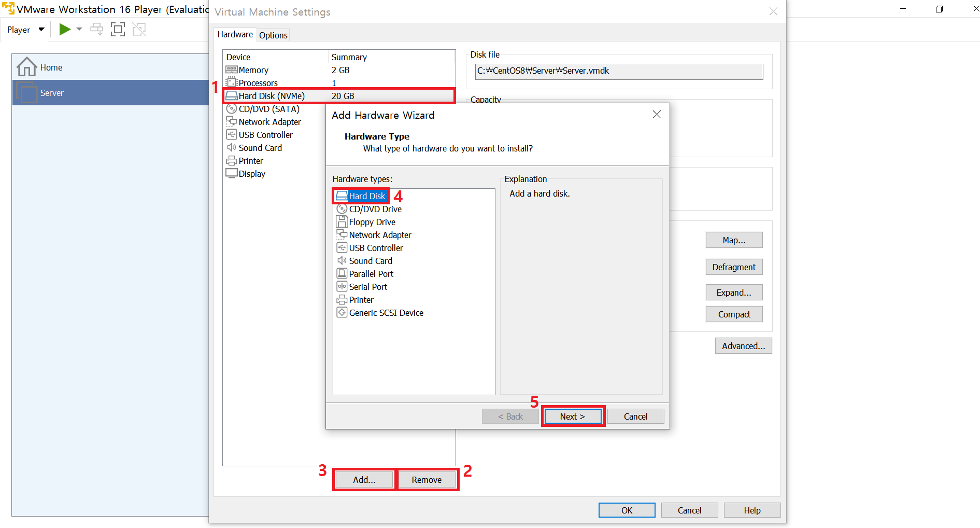Image resolution: width=980 pixels, height=528 pixels.
Task: Click Next in the Add Hardware Wizard
Action: [x=573, y=416]
